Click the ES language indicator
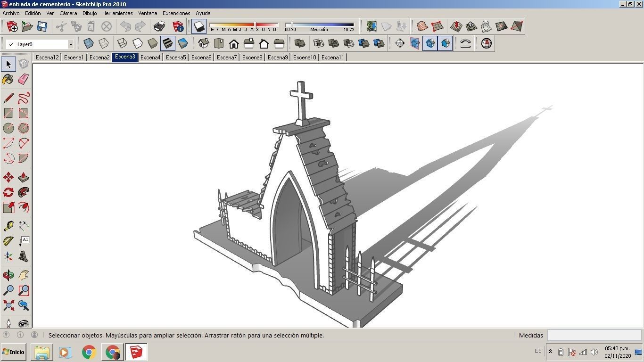Screen dimensions: 644x362 pyautogui.click(x=538, y=351)
